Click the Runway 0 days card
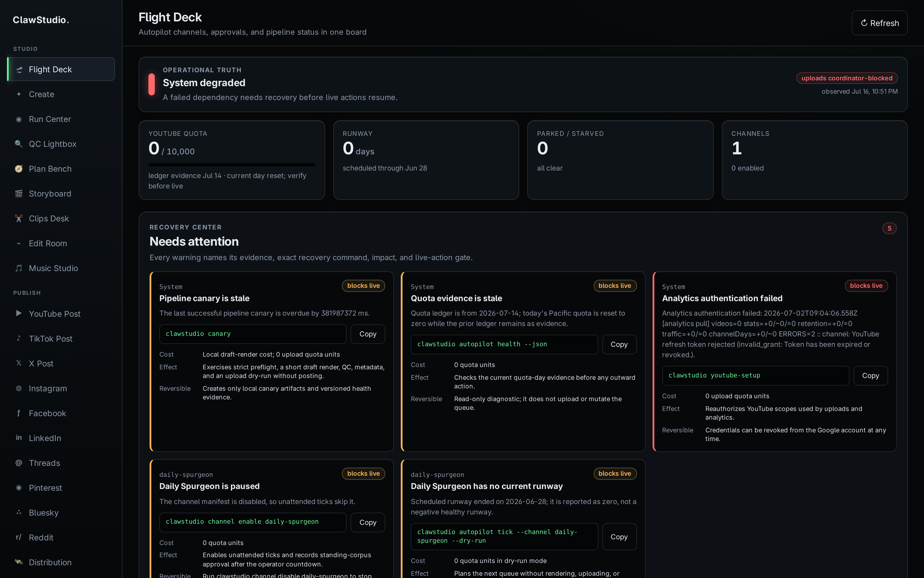This screenshot has height=578, width=924. tap(426, 160)
